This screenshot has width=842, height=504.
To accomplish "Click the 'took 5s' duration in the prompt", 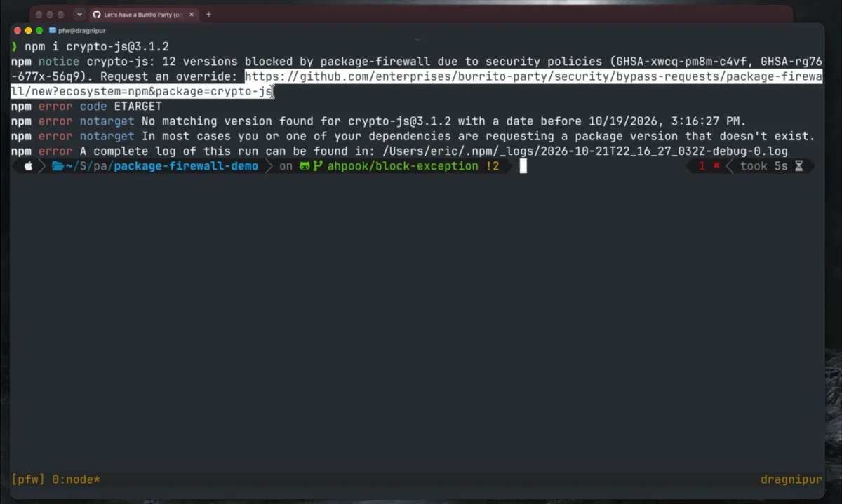I will click(x=764, y=166).
